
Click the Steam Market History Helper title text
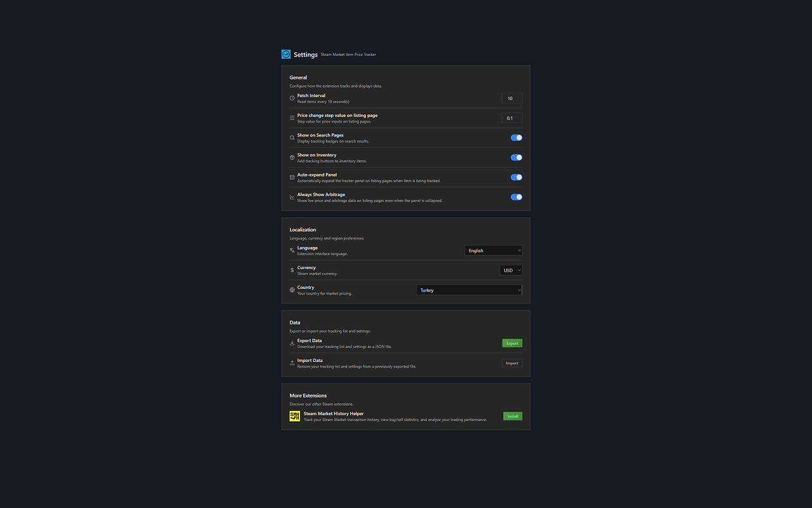[x=334, y=413]
